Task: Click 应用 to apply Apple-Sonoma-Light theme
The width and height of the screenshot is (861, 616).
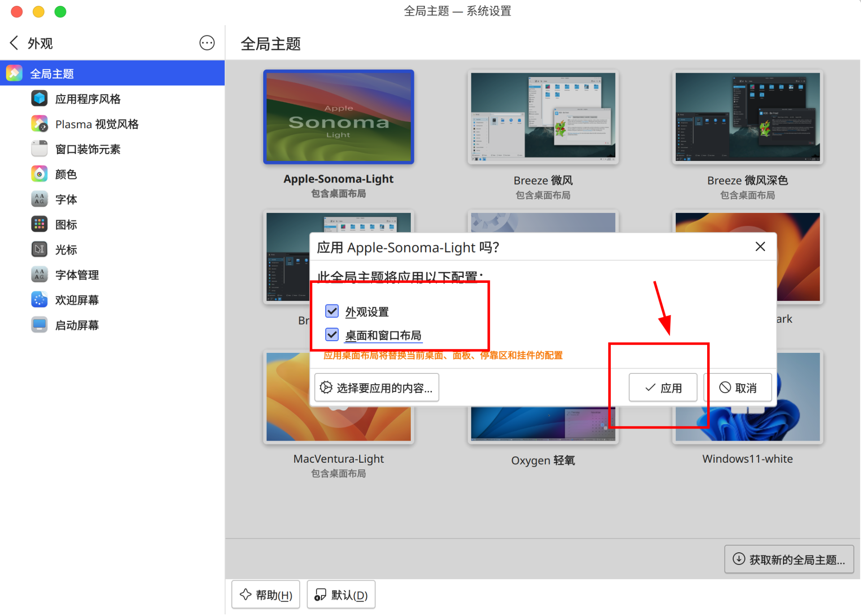Action: (x=663, y=387)
